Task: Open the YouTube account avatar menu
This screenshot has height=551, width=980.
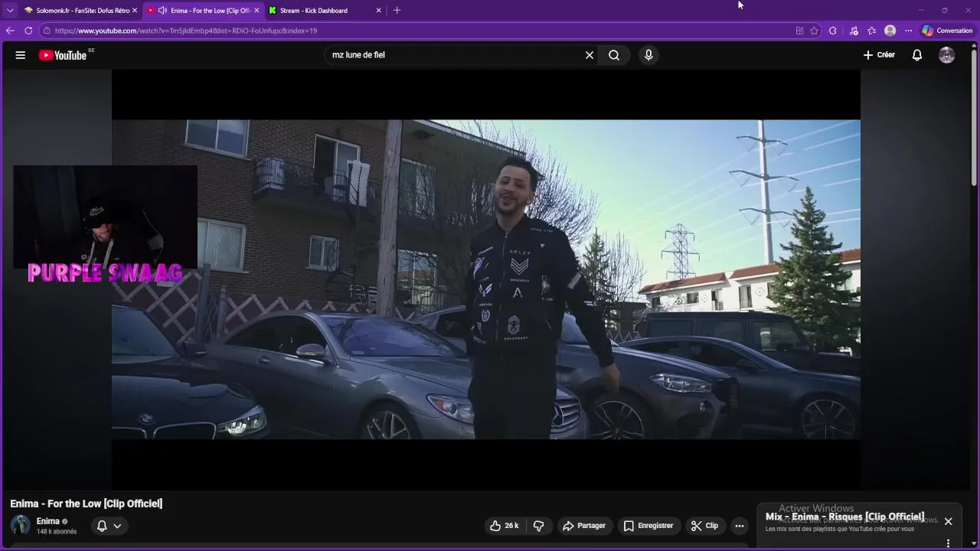Action: tap(947, 55)
